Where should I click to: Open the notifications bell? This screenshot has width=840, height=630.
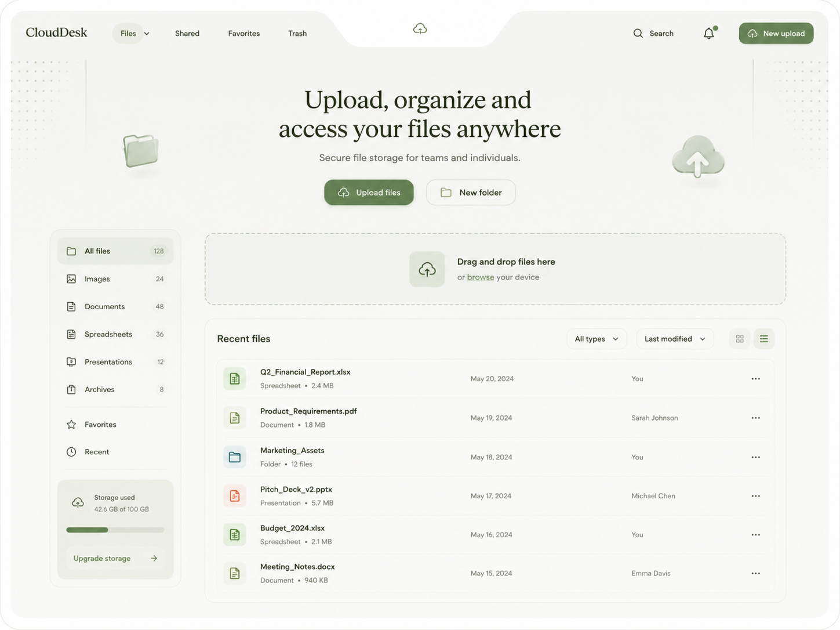click(709, 34)
